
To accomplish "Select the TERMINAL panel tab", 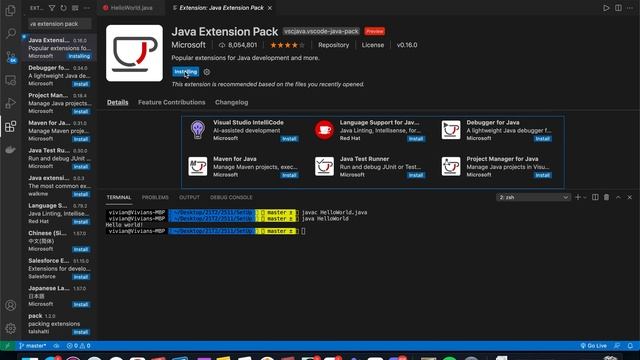I will (x=119, y=197).
